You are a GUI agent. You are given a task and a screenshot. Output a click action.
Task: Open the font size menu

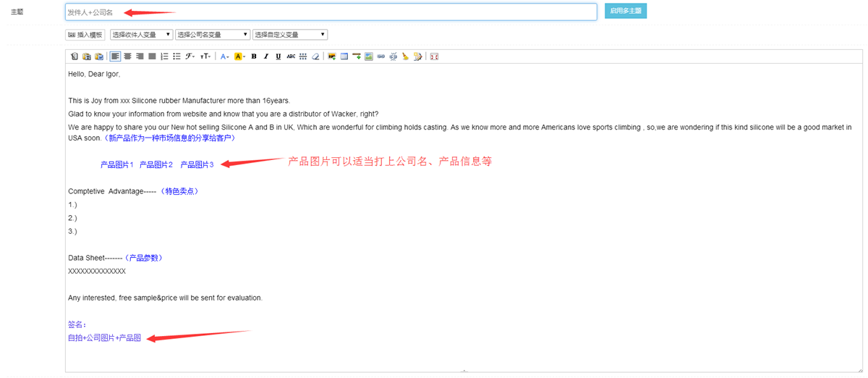click(205, 56)
